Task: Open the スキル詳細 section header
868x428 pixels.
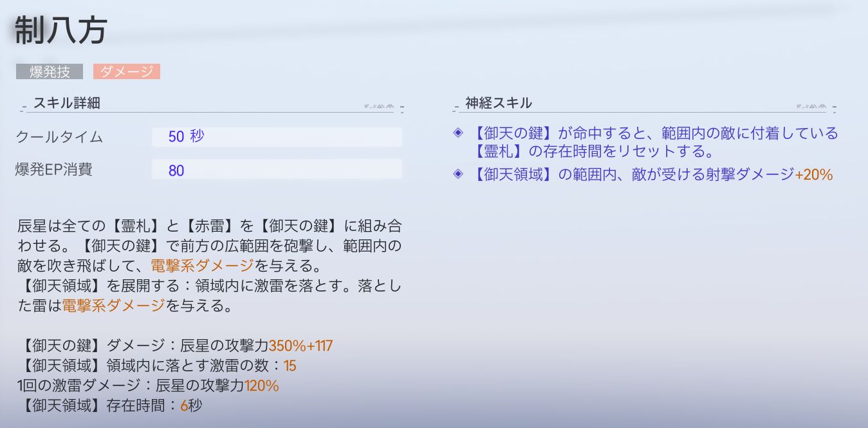Action: 66,103
